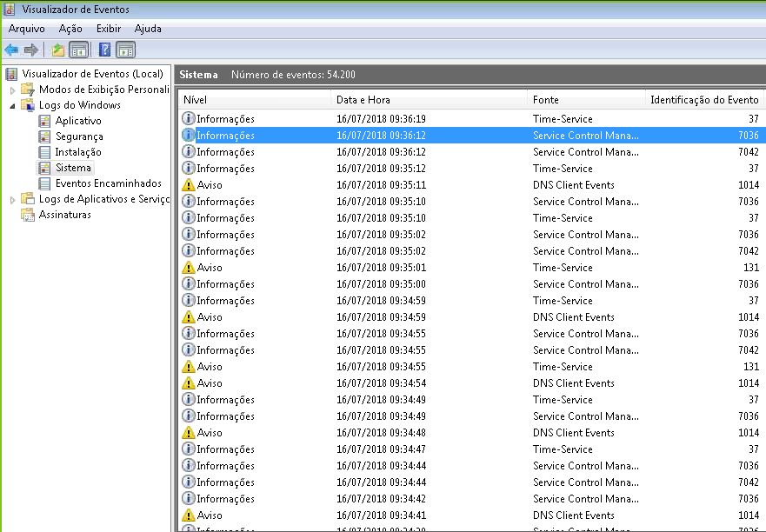This screenshot has width=766, height=532.
Task: Click the 09:35:00 Service Control Manager row
Action: [471, 284]
